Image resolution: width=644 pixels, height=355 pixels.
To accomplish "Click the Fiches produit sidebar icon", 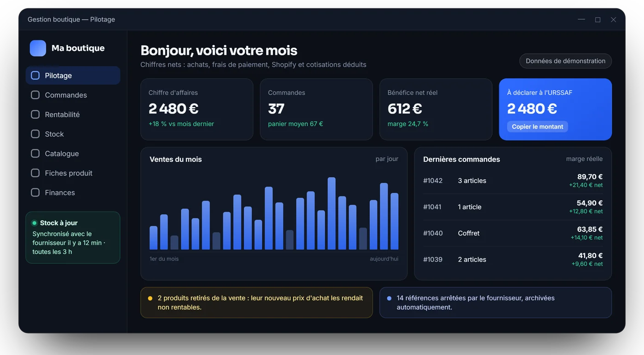I will click(x=35, y=173).
